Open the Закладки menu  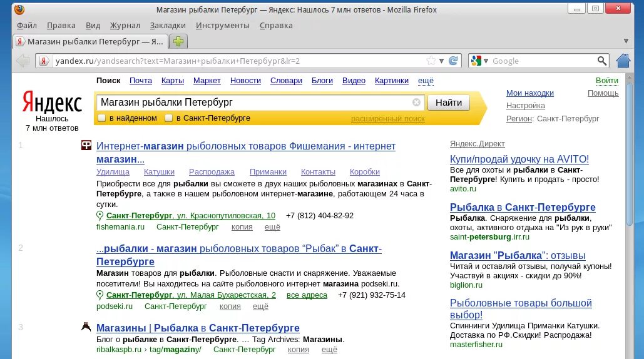(x=168, y=26)
